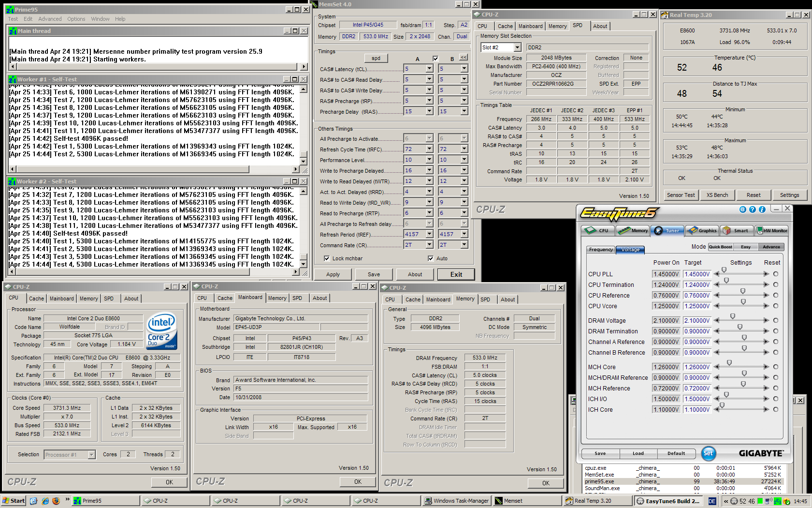The width and height of the screenshot is (812, 508).
Task: Click the EasyTune6 help question-mark icon
Action: pos(753,209)
